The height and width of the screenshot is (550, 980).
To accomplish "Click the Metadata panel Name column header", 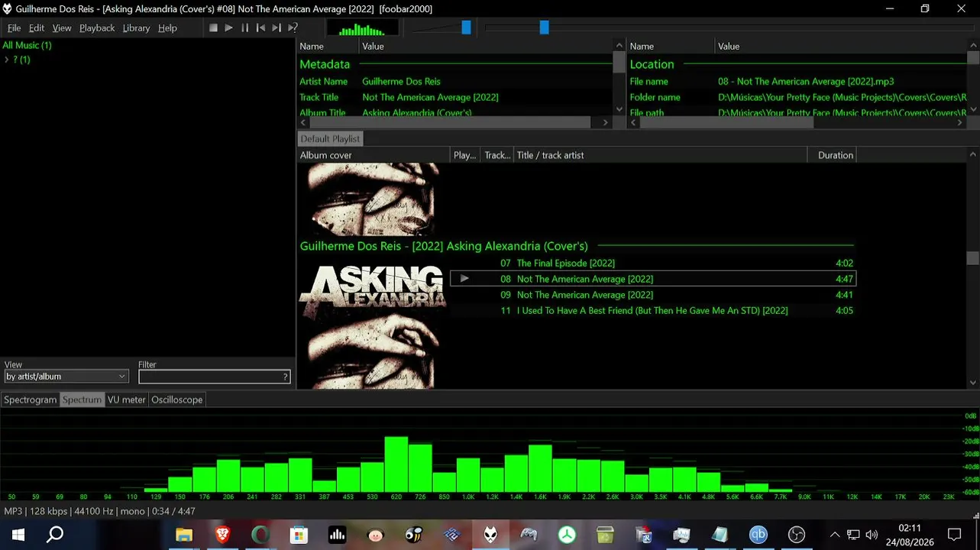I will coord(328,47).
